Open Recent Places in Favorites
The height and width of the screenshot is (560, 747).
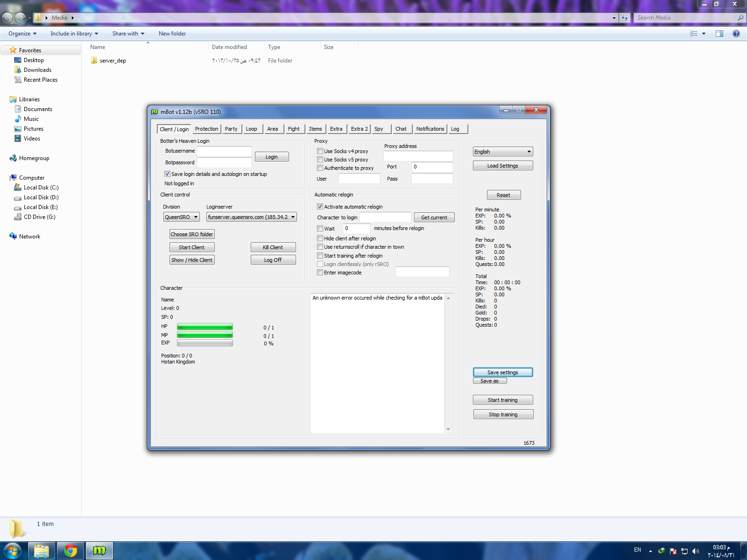41,80
